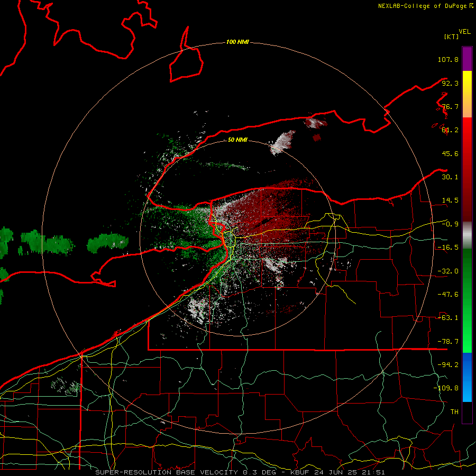Screen dimensions: 476x476
Task: Click the Super-Resolution Base Velocity caption
Action: pos(240,472)
